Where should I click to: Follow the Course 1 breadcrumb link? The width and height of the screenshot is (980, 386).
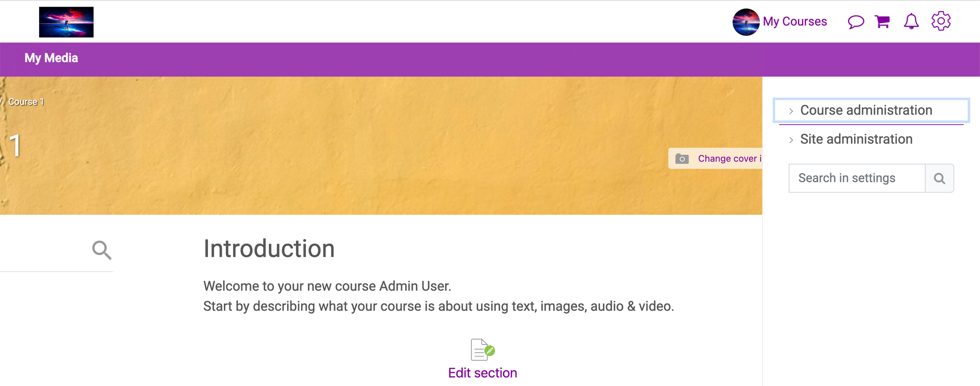[x=26, y=102]
